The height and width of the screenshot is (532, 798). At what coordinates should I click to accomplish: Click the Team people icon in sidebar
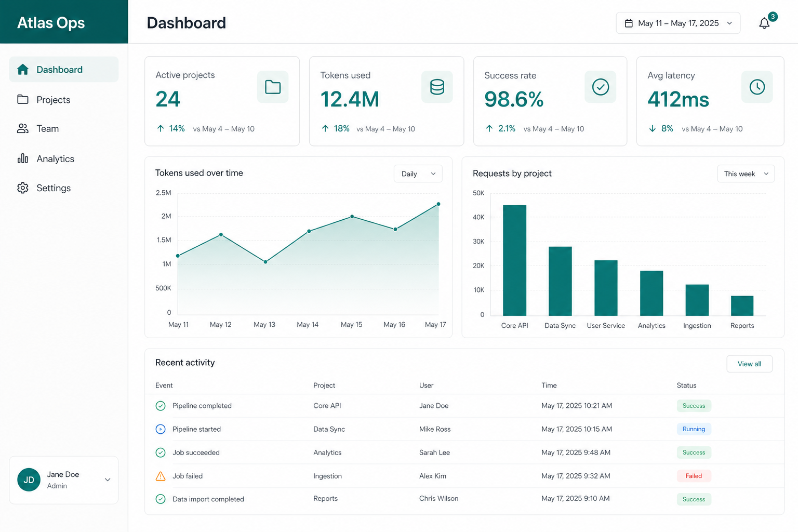coord(23,128)
